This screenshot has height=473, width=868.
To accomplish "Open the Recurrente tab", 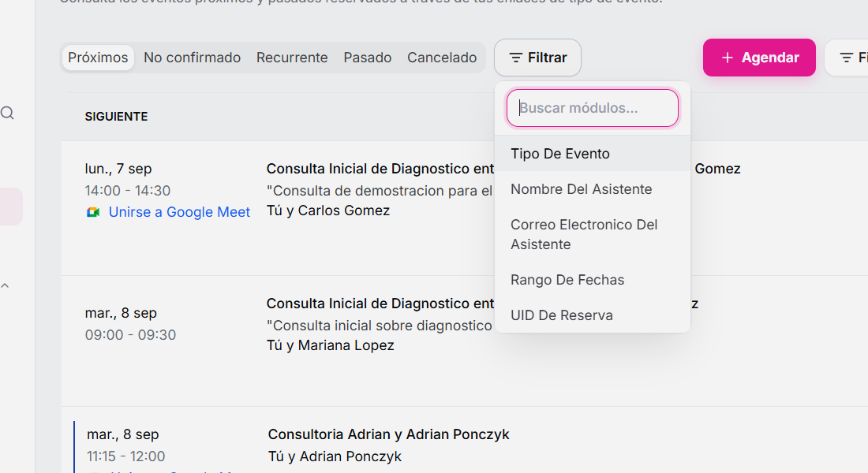I will 292,58.
